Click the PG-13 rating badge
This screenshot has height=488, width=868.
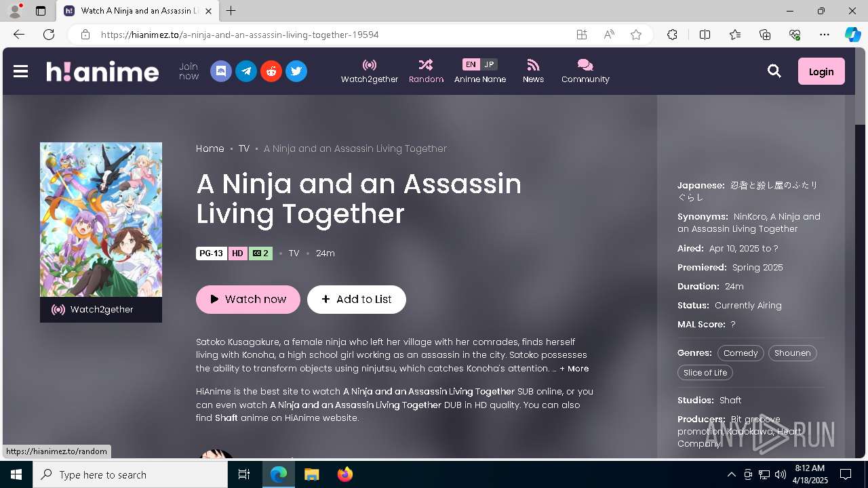(x=212, y=253)
